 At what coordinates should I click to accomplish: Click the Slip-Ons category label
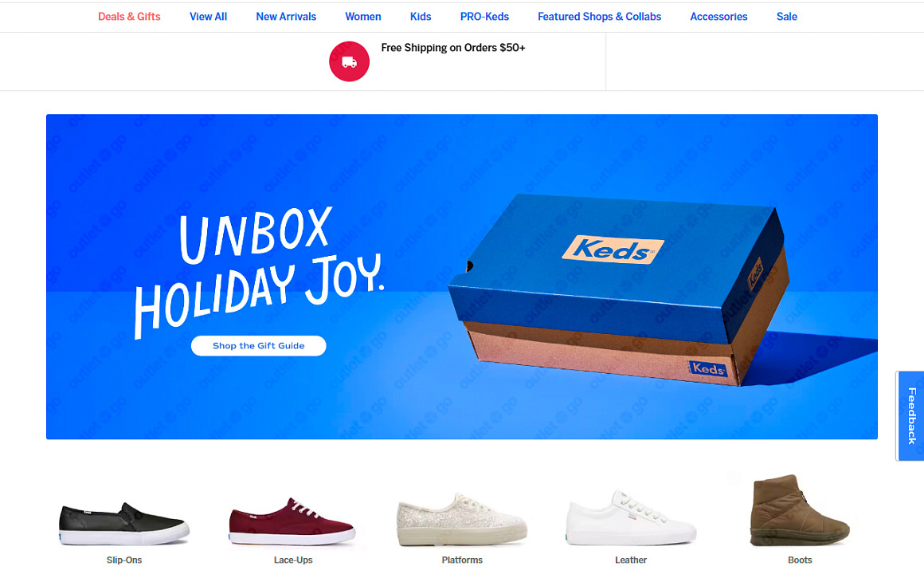tap(123, 560)
